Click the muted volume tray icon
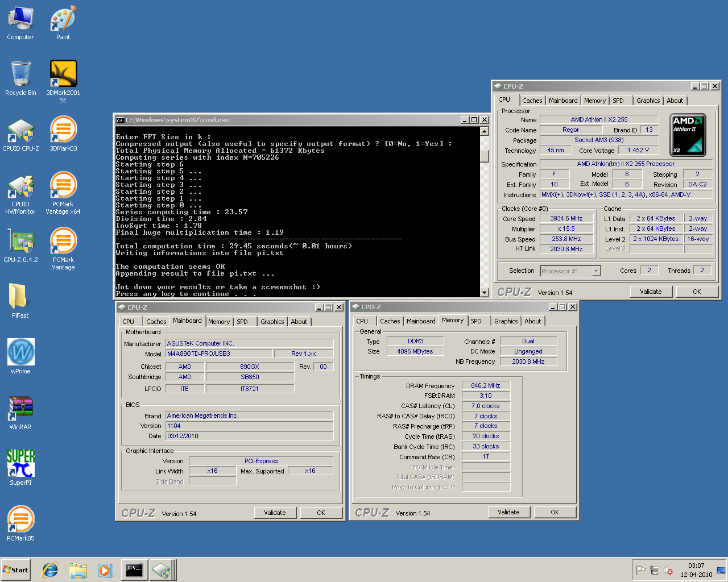The image size is (728, 582). pos(669,570)
